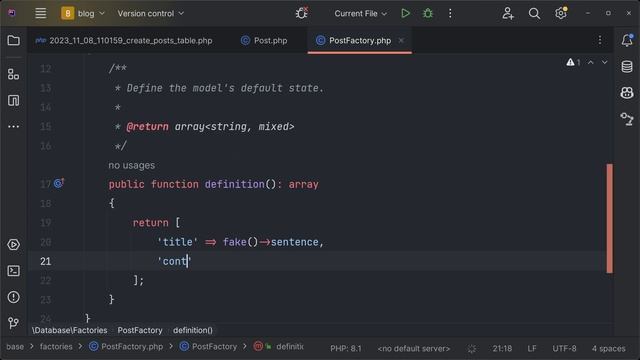This screenshot has height=360, width=640.
Task: Change the UTF-8 file encoding
Action: [x=564, y=349]
